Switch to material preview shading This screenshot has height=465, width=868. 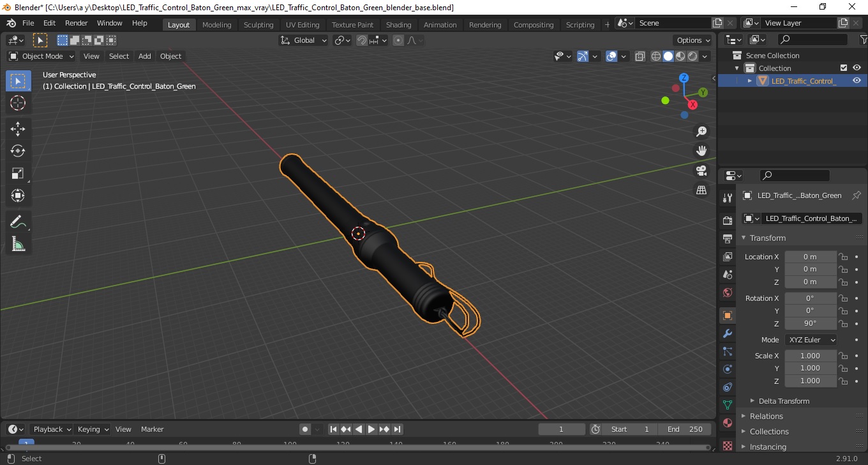[x=680, y=56]
